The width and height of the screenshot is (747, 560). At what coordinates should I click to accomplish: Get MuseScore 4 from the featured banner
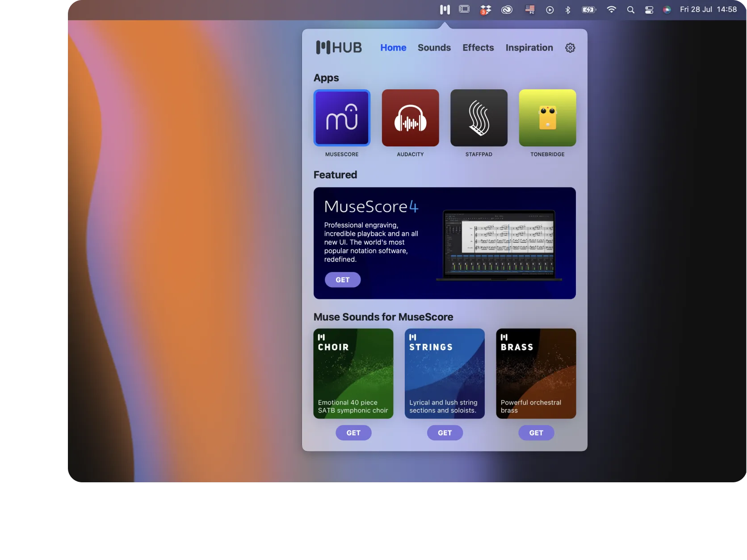coord(342,280)
